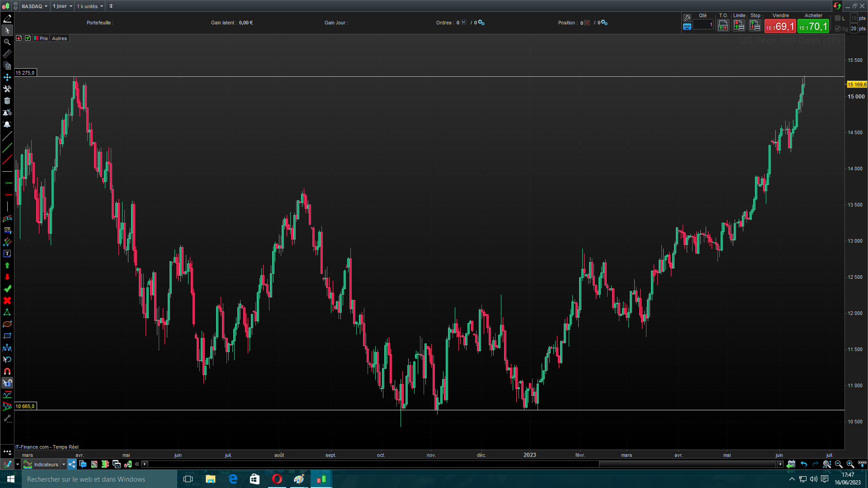Click the red Vendre sell price button

(780, 27)
